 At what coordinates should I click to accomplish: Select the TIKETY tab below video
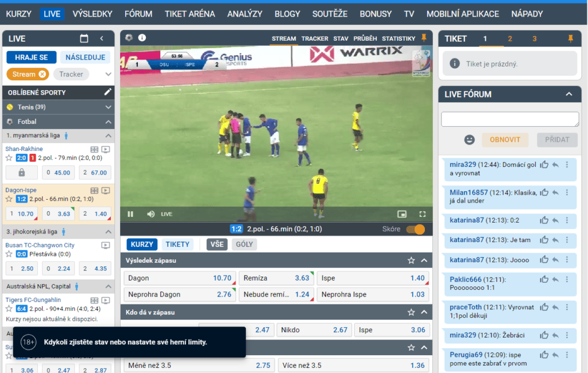pyautogui.click(x=177, y=244)
